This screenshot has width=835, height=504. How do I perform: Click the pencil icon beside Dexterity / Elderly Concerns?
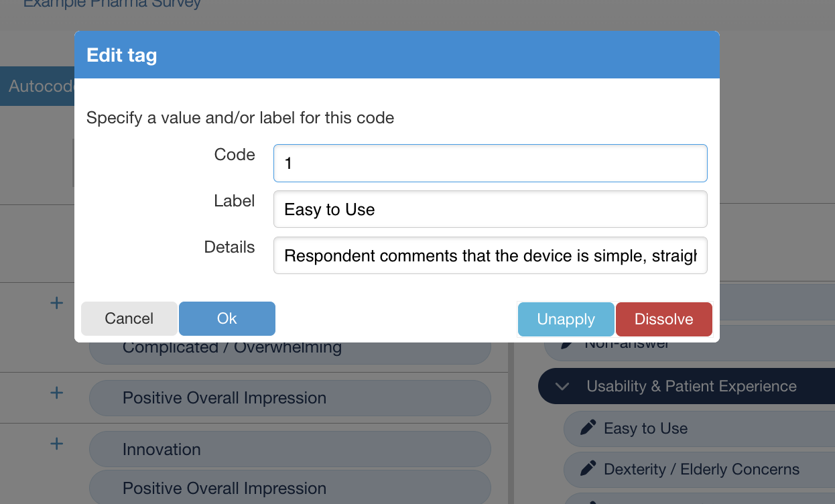(588, 468)
